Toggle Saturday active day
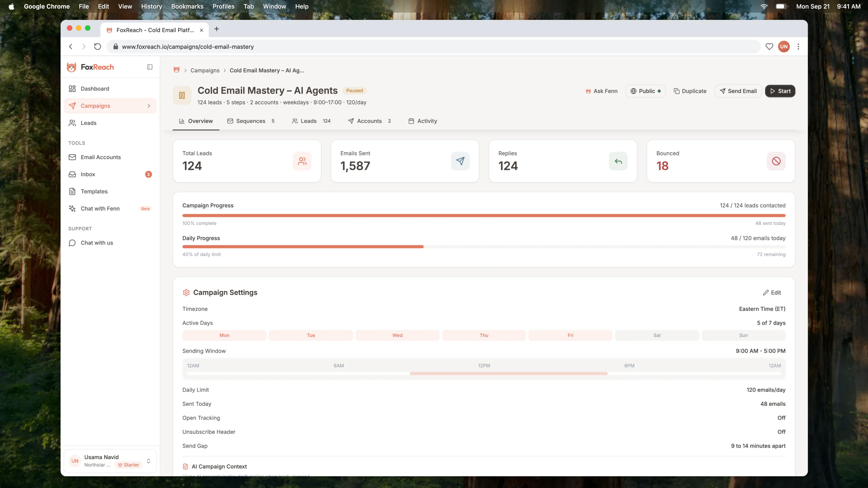868x488 pixels. coord(657,336)
